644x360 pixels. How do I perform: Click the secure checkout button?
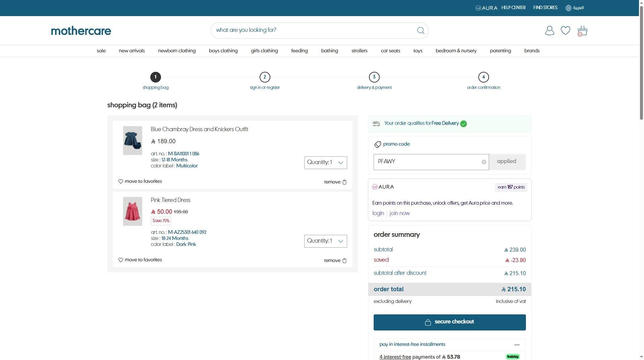click(449, 322)
